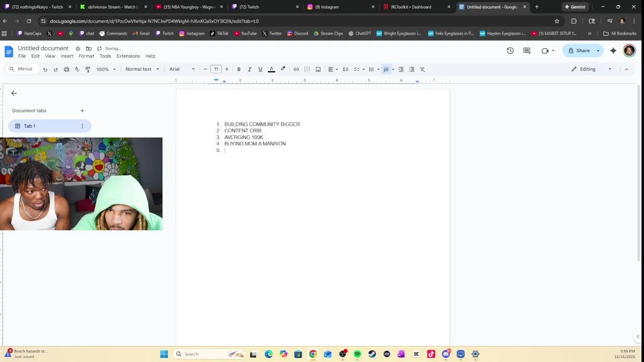Toggle the bulleted list button
Screen dimensions: 644x362
click(371, 69)
